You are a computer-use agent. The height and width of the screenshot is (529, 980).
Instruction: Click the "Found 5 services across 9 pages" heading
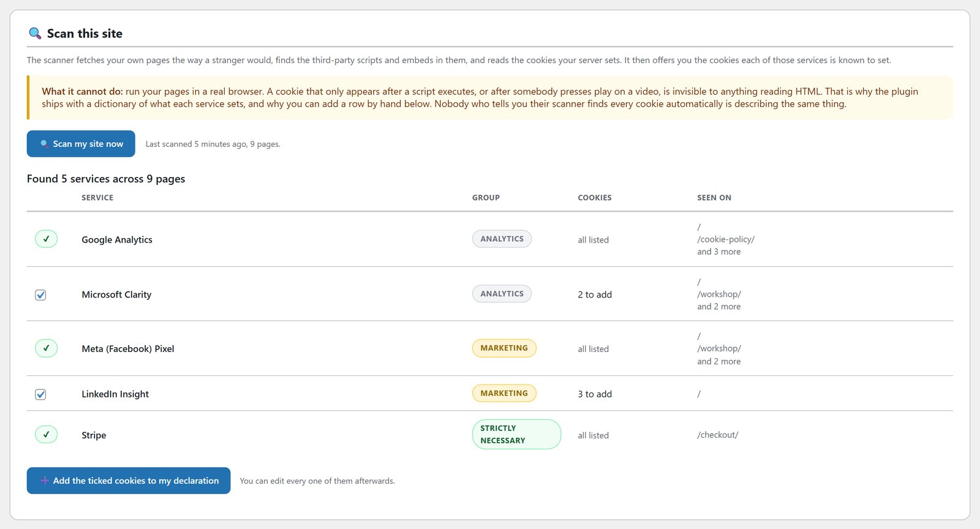tap(106, 179)
